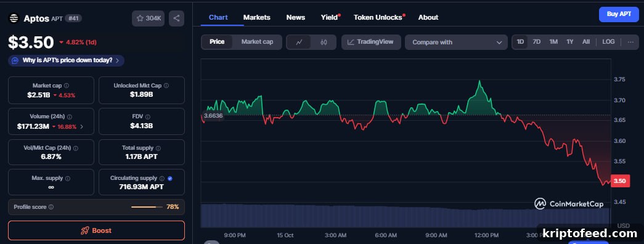Click the $4.13B FDV value
Image resolution: width=644 pixels, height=244 pixels.
[141, 126]
